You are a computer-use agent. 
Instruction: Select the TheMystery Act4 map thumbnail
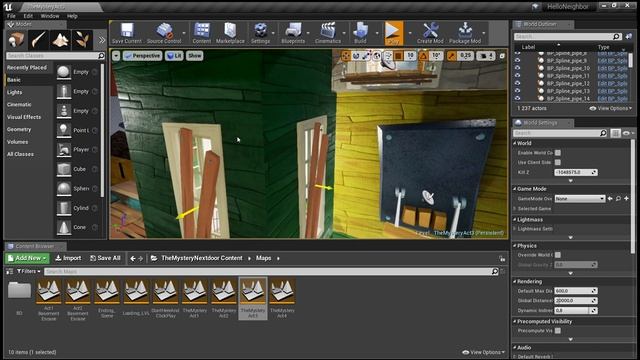coord(282,299)
